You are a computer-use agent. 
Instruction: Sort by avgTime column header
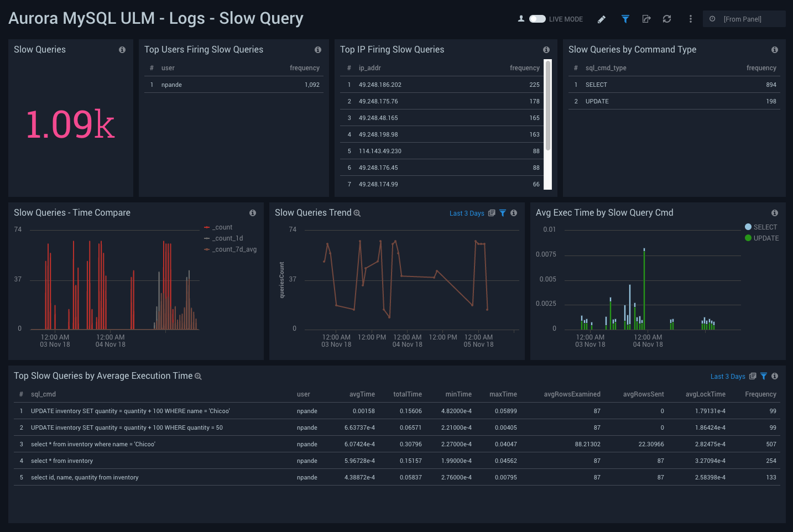(x=362, y=394)
